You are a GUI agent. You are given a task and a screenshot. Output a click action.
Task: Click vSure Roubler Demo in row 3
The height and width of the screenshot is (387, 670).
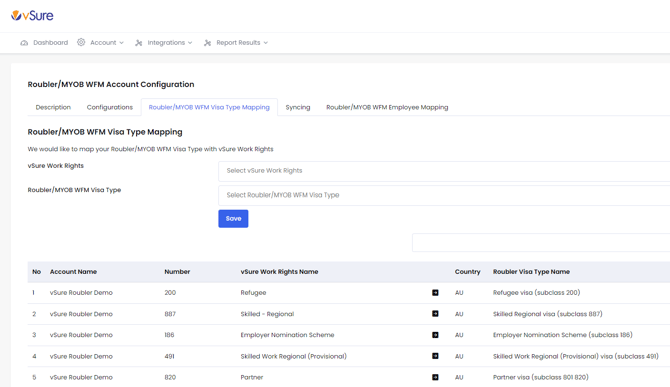coord(81,335)
